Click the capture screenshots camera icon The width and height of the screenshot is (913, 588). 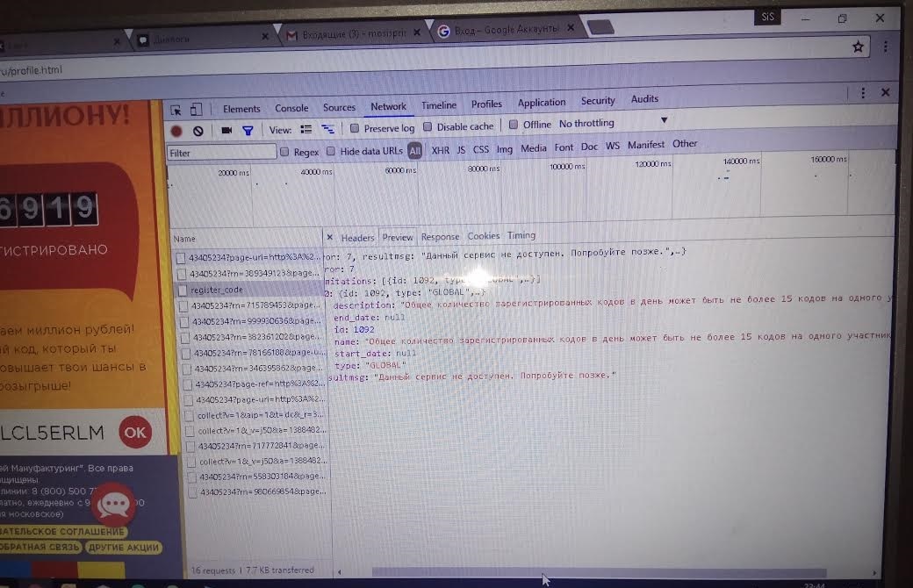coord(226,130)
